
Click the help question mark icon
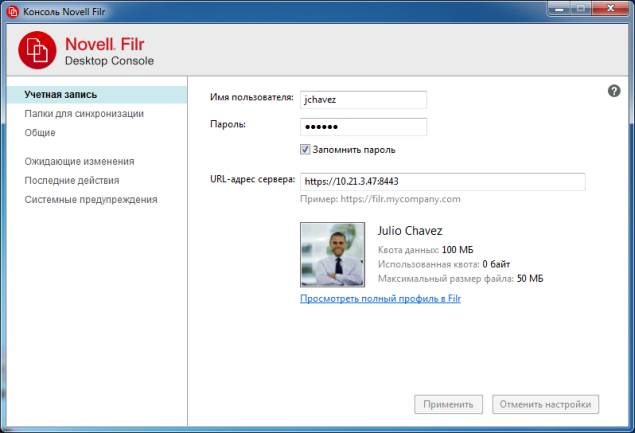(x=614, y=91)
